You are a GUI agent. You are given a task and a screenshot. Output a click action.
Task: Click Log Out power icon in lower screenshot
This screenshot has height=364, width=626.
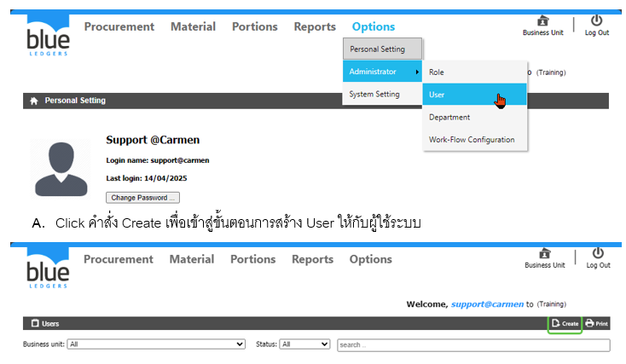point(598,252)
